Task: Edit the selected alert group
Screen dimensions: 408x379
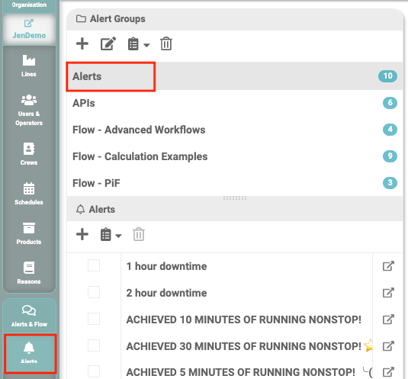Action: click(108, 44)
